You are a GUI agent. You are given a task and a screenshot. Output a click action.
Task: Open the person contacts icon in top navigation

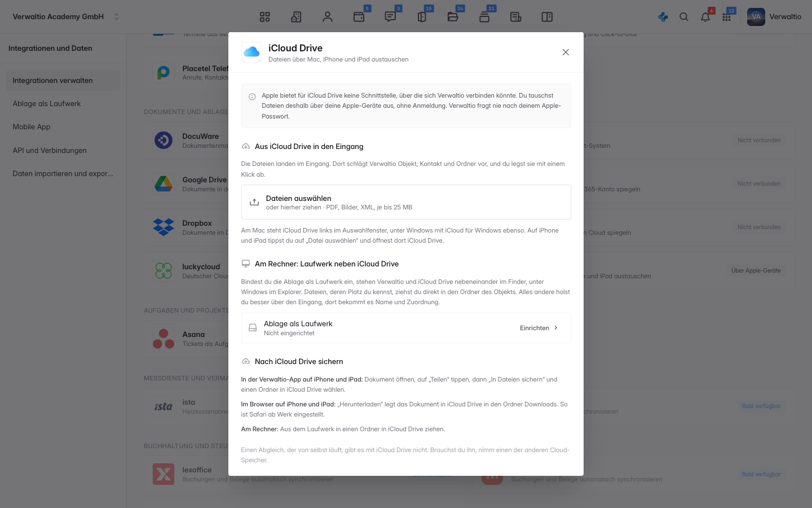(328, 17)
